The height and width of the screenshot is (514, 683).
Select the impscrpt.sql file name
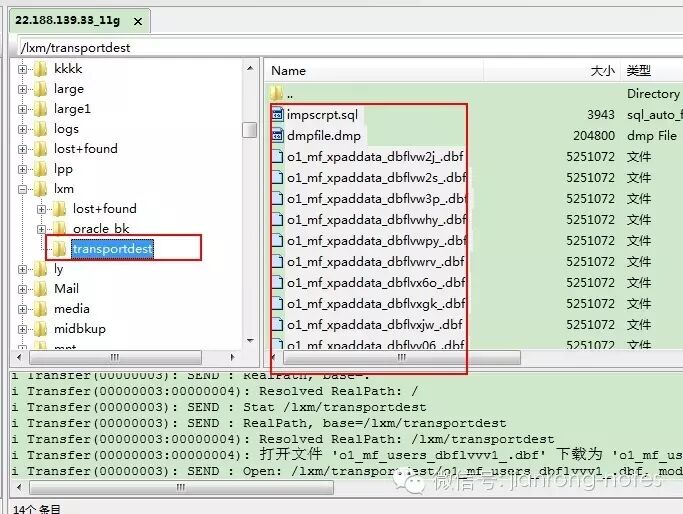pos(322,115)
